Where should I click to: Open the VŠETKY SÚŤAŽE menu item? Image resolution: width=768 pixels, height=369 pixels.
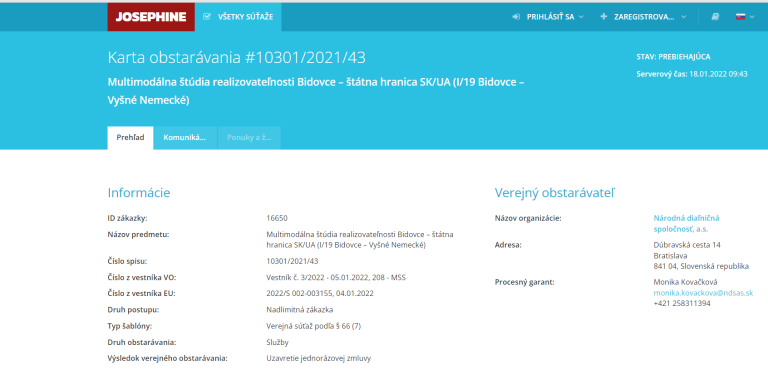(x=238, y=17)
